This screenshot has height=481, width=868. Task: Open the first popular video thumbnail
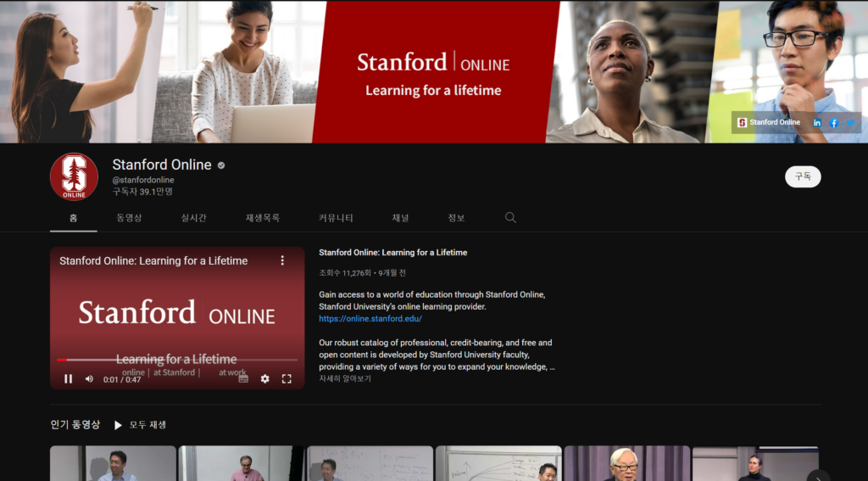[x=113, y=463]
